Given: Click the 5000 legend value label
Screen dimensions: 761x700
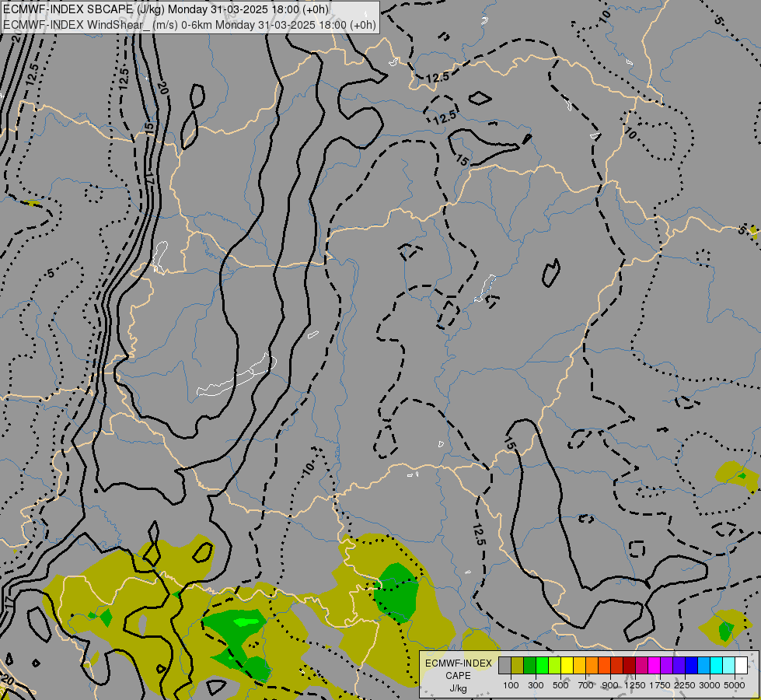Looking at the screenshot, I should click(735, 685).
